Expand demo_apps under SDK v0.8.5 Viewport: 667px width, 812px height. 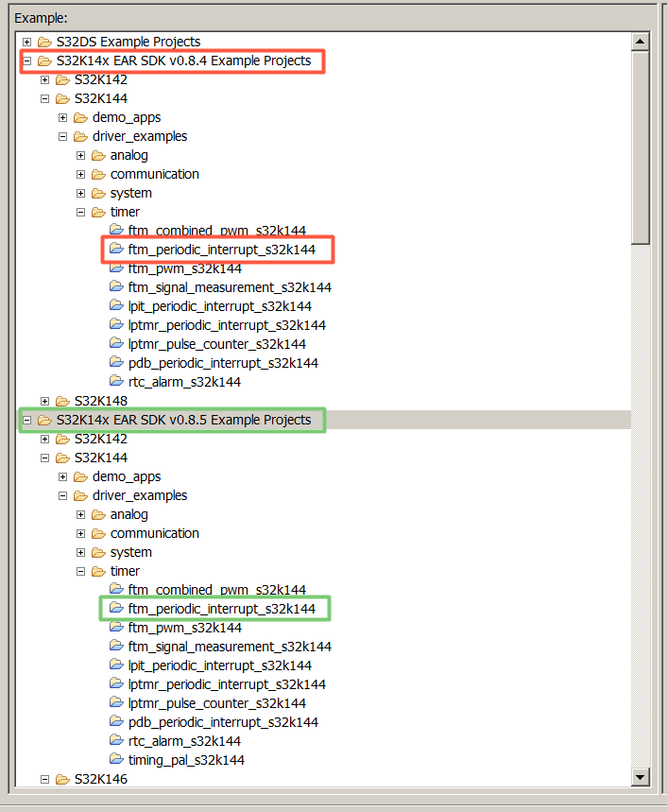62,477
